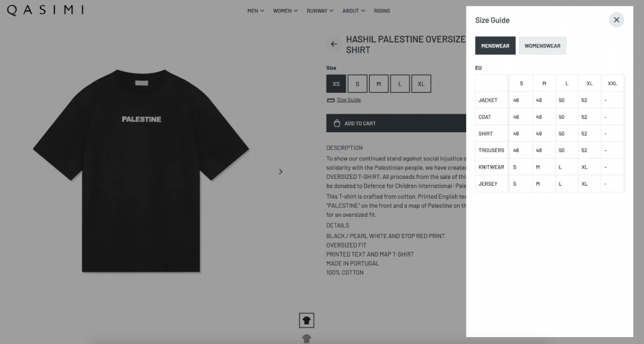Pick size XL option
Viewport: 644px width, 344px height.
pos(421,84)
